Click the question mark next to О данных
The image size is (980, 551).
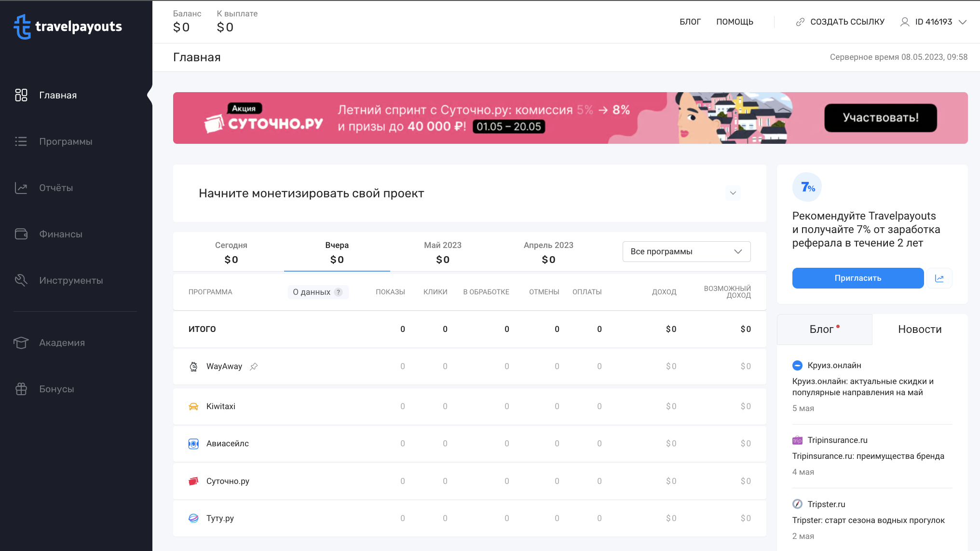click(x=339, y=292)
